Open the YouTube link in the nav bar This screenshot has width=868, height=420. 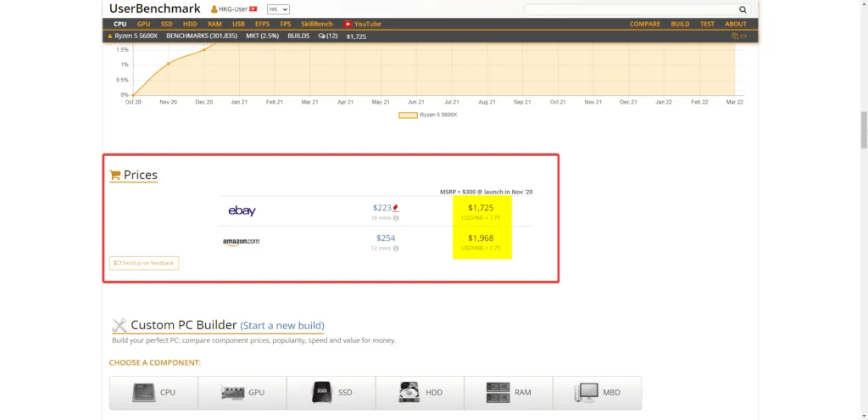[x=362, y=24]
